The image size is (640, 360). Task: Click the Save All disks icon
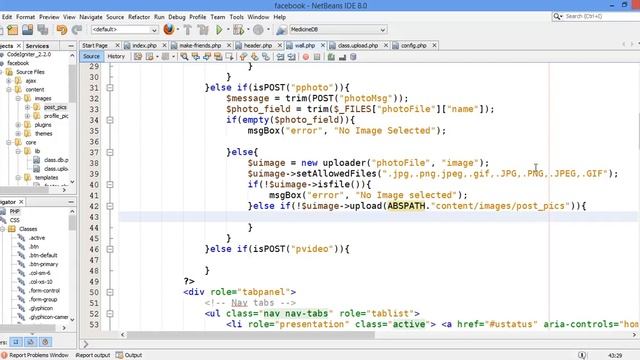pos(43,30)
